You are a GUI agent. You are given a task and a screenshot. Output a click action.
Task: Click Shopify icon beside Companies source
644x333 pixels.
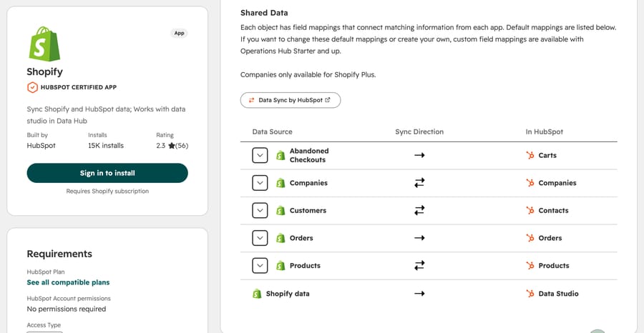coord(280,183)
